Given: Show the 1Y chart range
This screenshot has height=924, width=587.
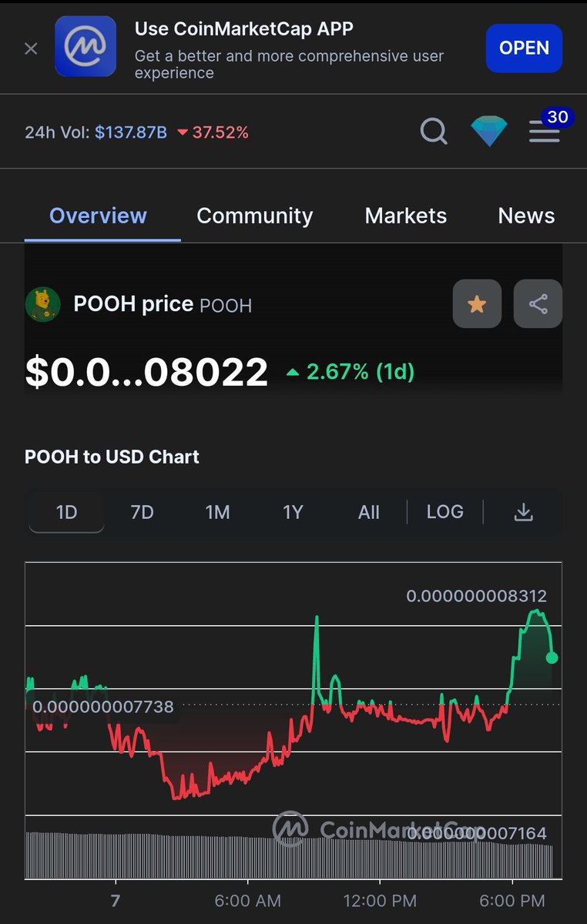Looking at the screenshot, I should point(293,512).
